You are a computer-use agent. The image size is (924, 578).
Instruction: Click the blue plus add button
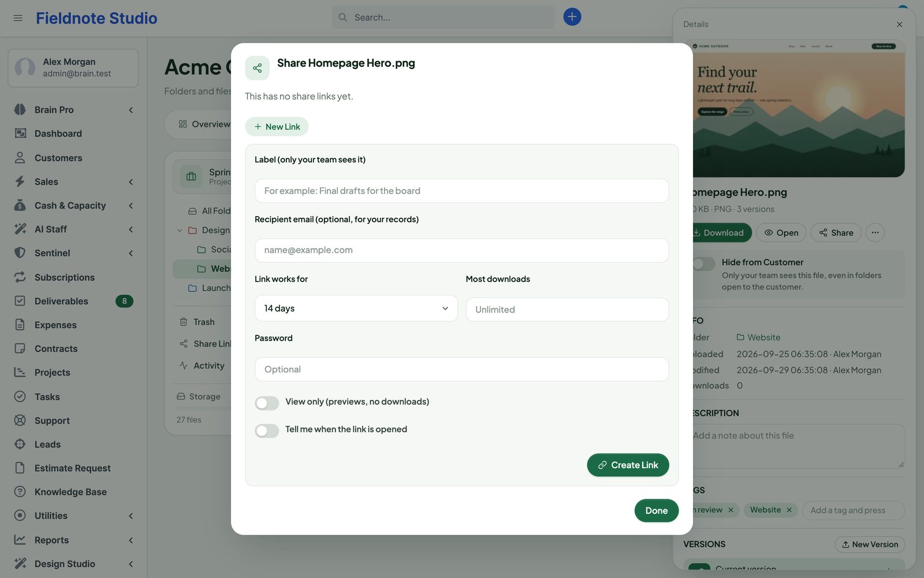pos(572,17)
